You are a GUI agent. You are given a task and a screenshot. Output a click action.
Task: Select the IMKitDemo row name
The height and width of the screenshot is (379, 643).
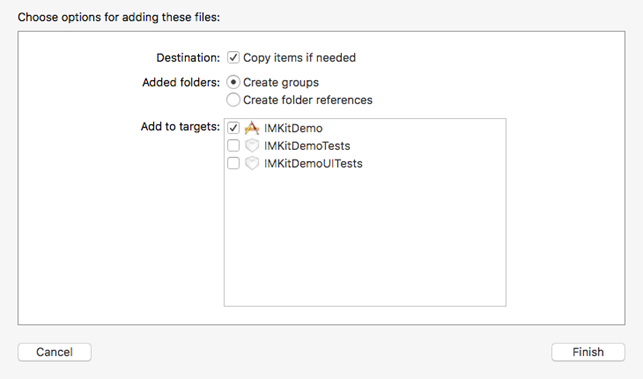point(293,128)
